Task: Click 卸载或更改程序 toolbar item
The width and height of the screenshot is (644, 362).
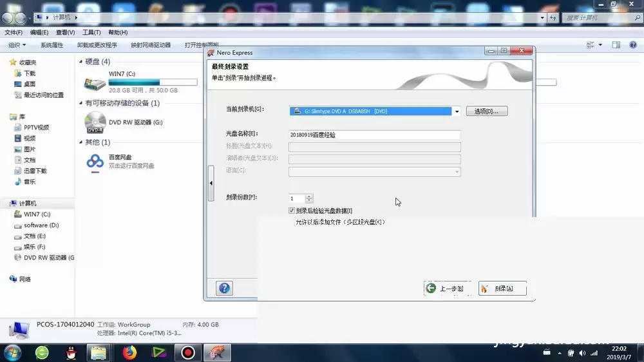Action: click(97, 45)
